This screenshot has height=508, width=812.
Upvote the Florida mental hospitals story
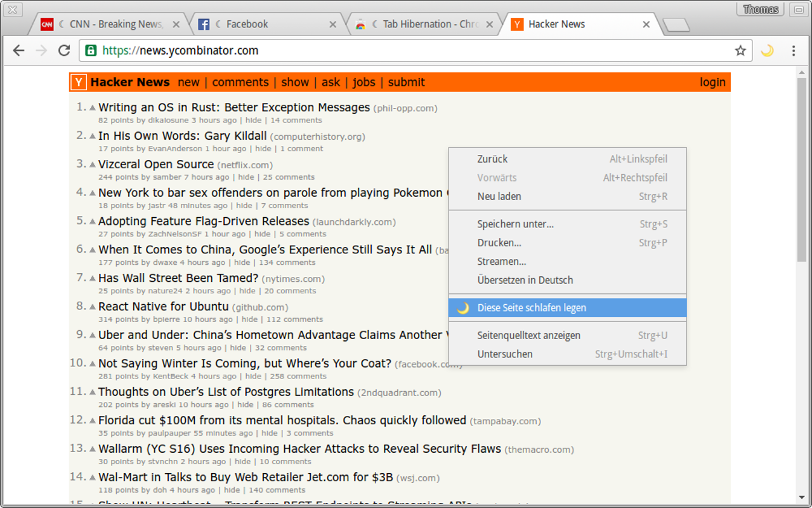click(x=93, y=421)
